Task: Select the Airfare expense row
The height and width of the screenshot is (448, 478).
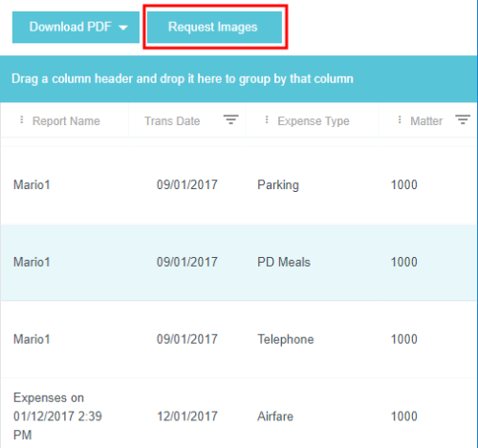Action: click(x=238, y=414)
